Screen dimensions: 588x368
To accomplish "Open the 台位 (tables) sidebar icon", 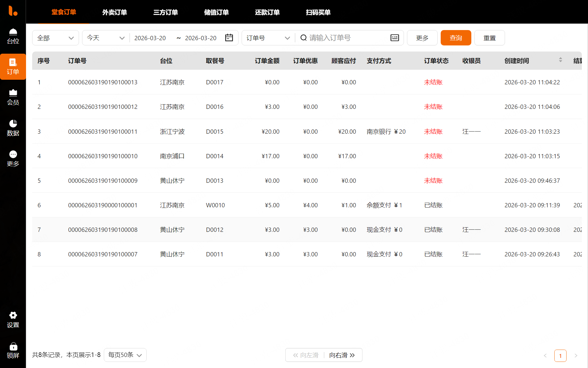I will click(x=13, y=36).
